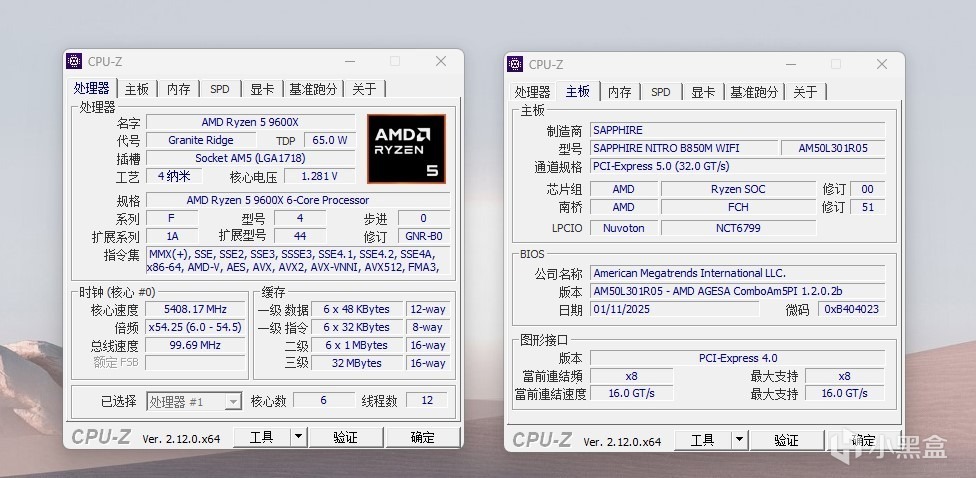Click the 5408.17 MHz core speed value

tap(195, 309)
